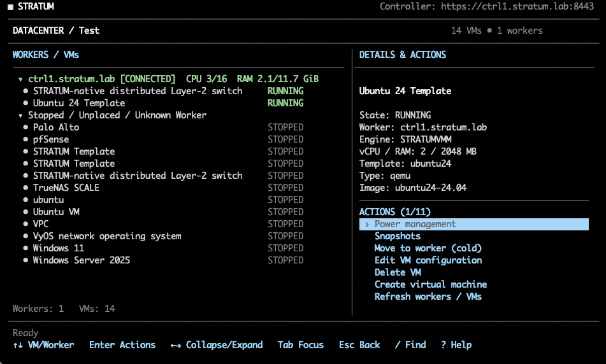Click 'Worker: ctrl1.stratum.lab' detail line
The height and width of the screenshot is (364, 606).
(423, 127)
